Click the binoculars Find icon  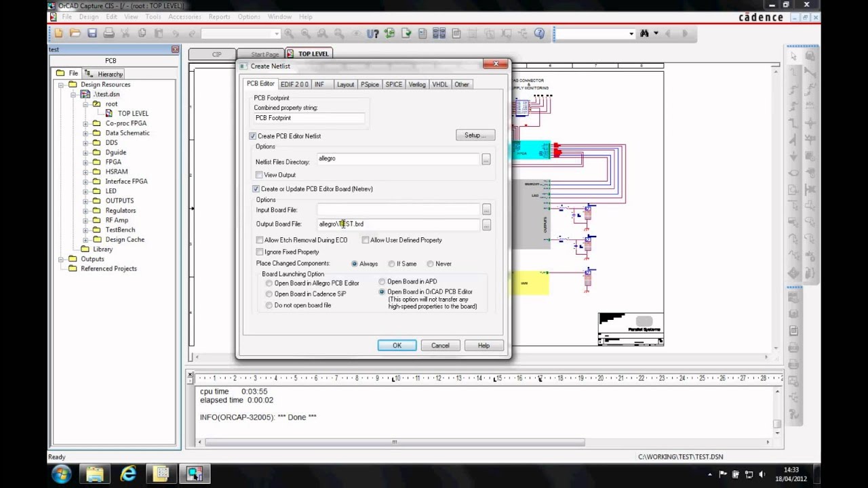(644, 33)
